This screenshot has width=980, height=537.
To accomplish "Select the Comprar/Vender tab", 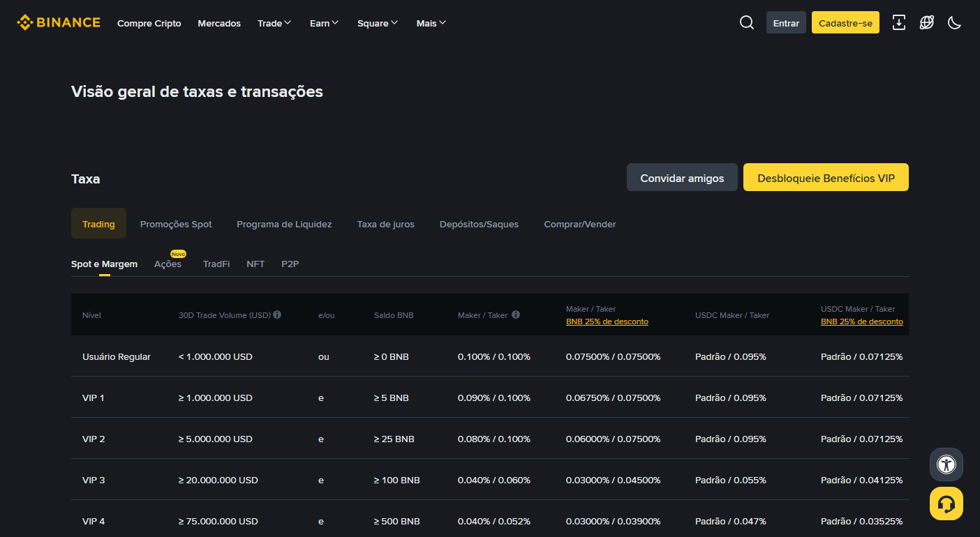I will pos(580,224).
